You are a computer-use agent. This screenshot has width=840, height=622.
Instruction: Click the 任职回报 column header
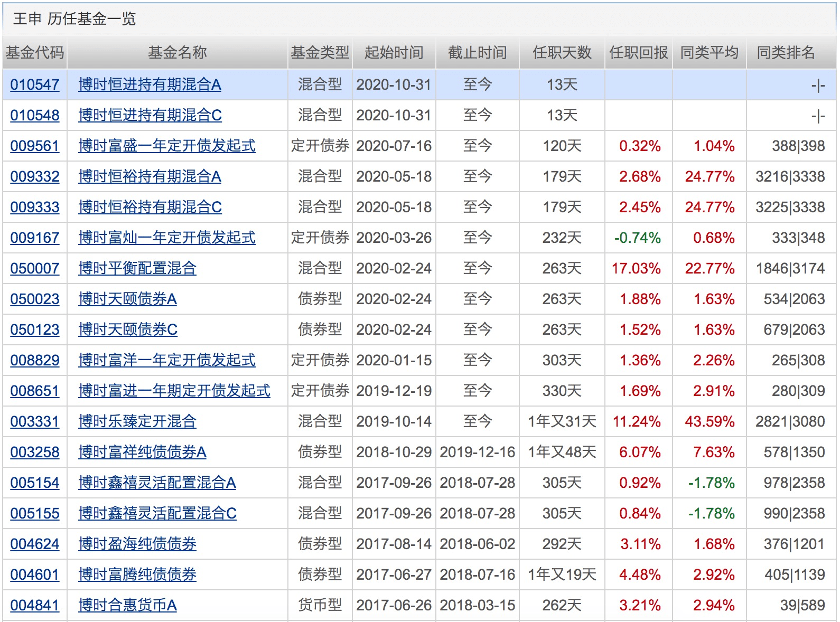[x=639, y=53]
